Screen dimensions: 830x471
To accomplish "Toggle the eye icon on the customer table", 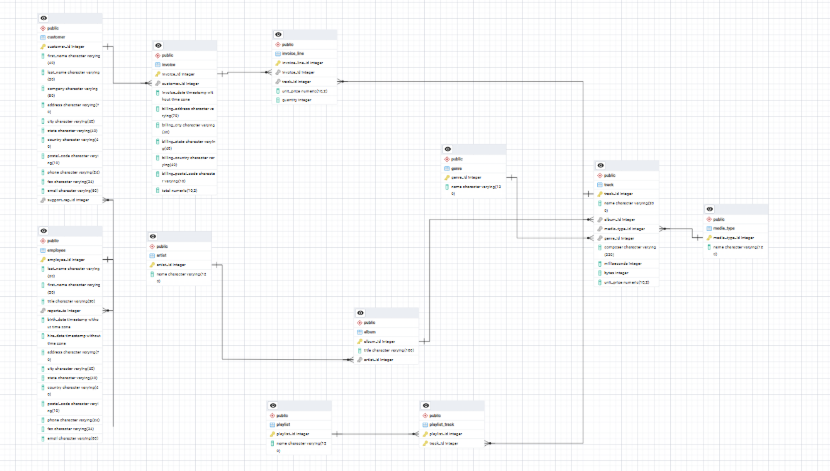I will pyautogui.click(x=44, y=18).
